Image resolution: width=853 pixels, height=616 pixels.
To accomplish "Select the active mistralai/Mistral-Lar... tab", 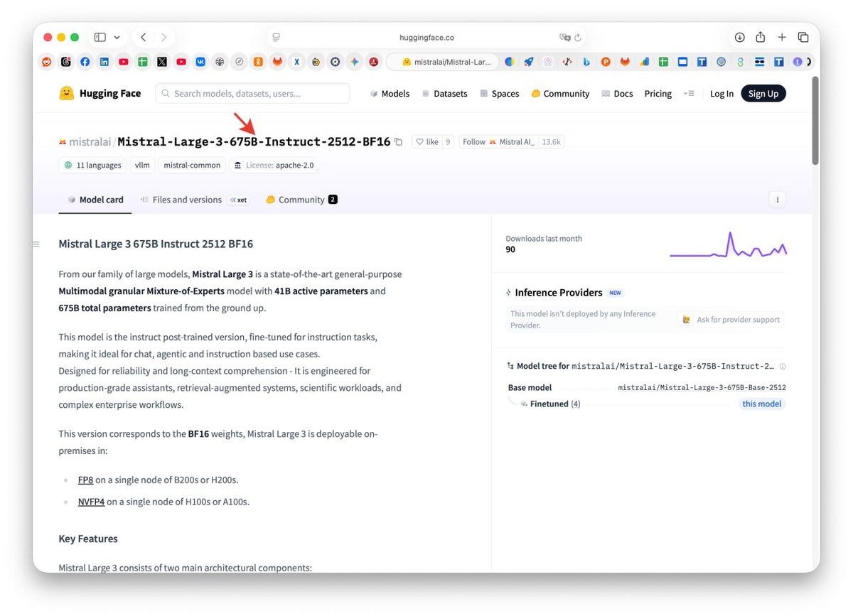I will click(x=441, y=62).
